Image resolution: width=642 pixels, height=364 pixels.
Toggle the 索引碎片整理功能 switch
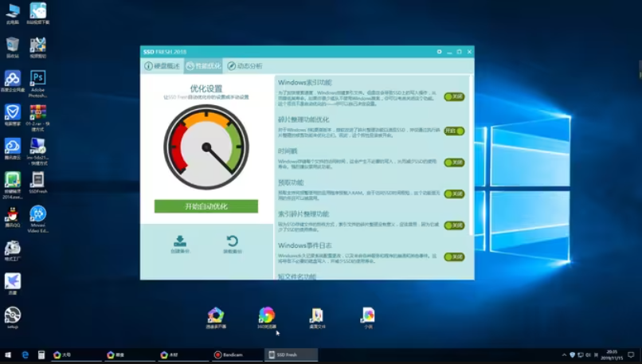[x=454, y=225]
